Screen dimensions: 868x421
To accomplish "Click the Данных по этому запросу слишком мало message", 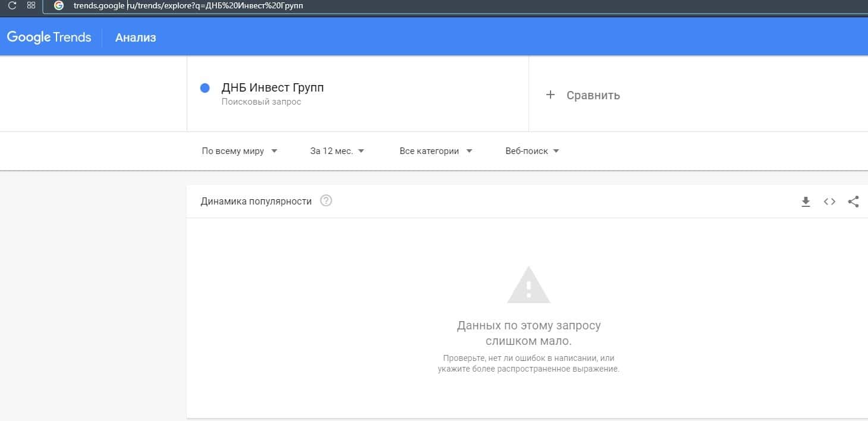I will click(x=529, y=334).
